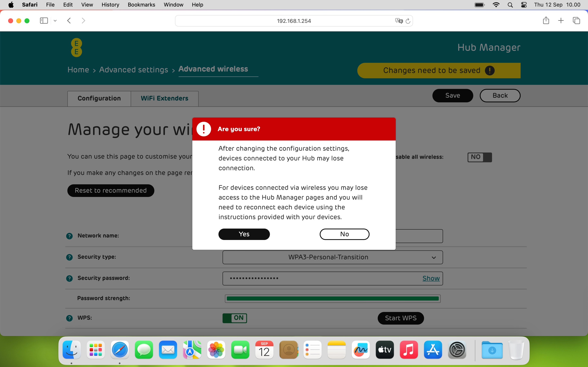Screen dimensions: 588x367
Task: Toggle WPS off
Action: (x=235, y=318)
